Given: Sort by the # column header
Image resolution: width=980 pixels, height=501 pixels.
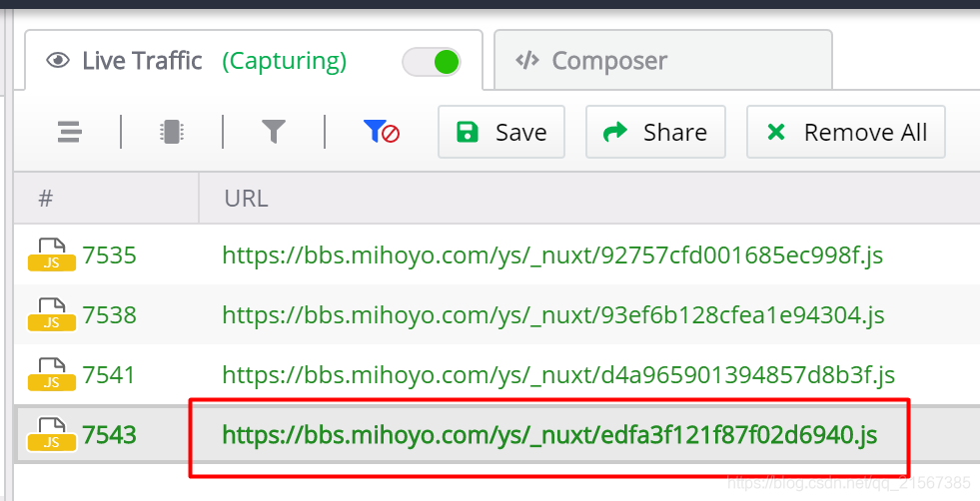Looking at the screenshot, I should 106,198.
